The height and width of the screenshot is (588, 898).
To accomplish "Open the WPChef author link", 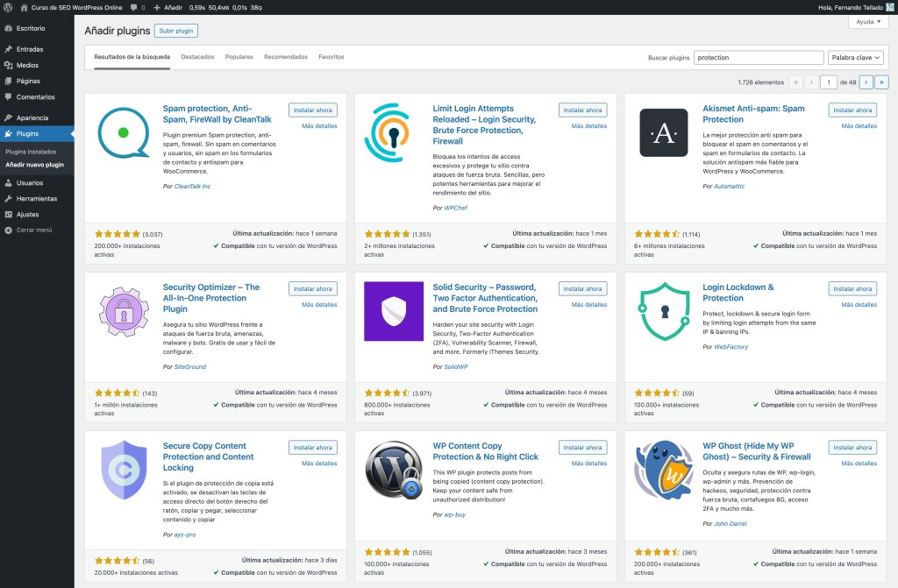I will pyautogui.click(x=456, y=209).
